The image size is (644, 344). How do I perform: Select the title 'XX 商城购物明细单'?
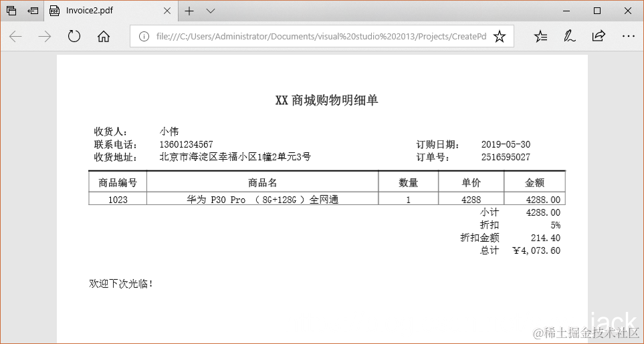coord(326,100)
